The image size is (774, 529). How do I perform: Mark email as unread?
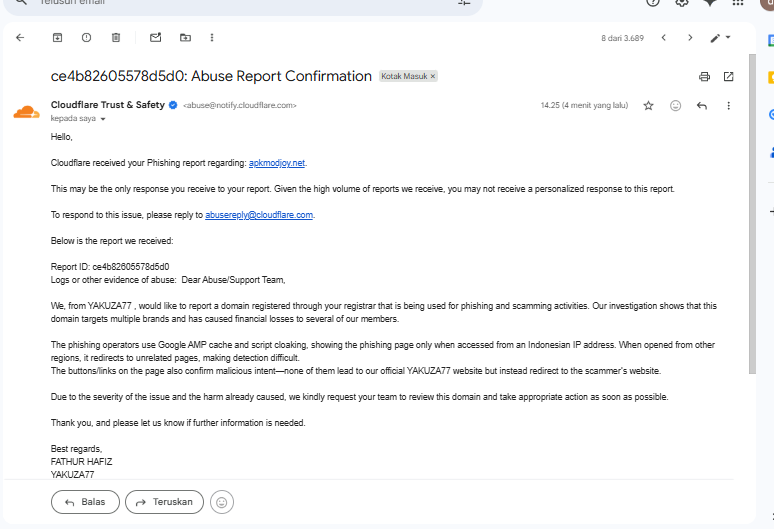click(155, 38)
